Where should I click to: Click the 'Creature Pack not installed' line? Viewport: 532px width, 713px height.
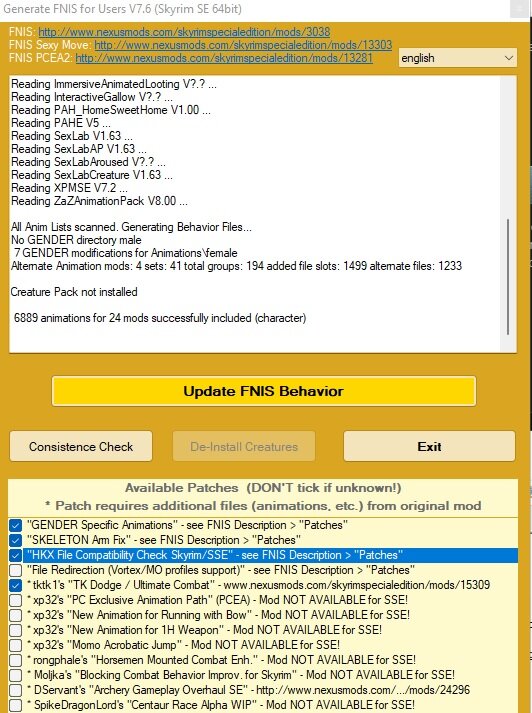[x=74, y=292]
